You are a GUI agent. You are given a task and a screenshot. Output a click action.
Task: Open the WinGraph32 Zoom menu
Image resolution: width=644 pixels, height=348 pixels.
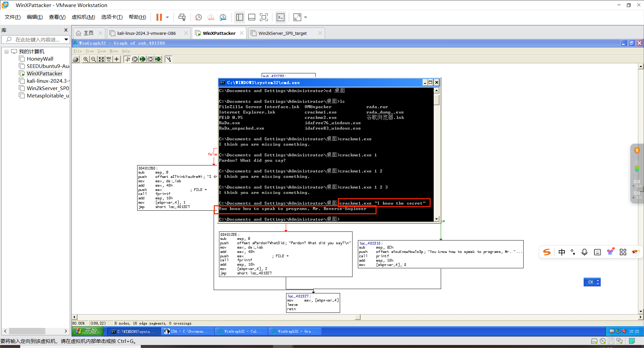[102, 51]
